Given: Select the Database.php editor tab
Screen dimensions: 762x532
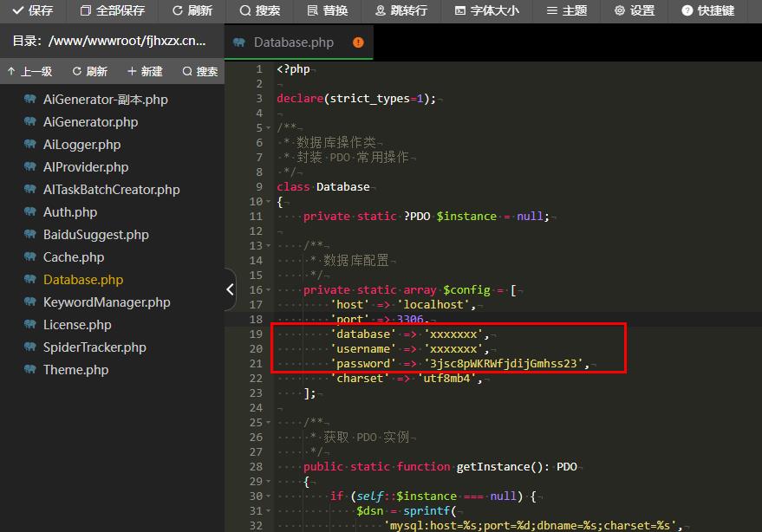Looking at the screenshot, I should click(293, 42).
